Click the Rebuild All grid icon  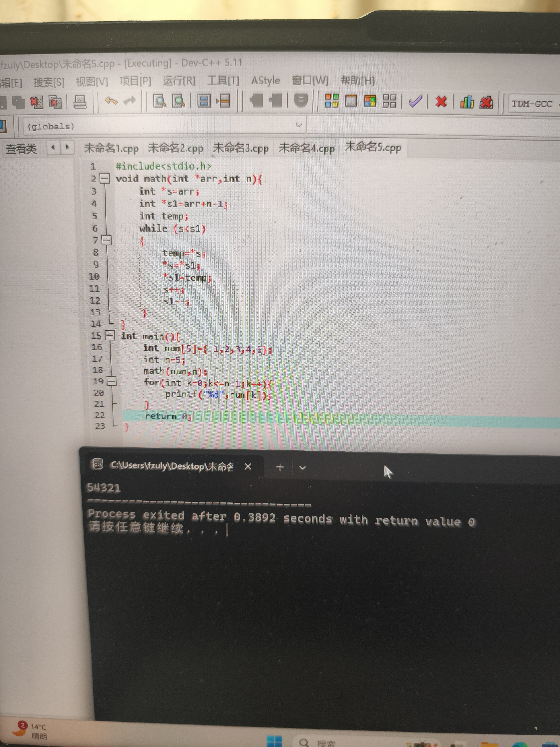[389, 101]
